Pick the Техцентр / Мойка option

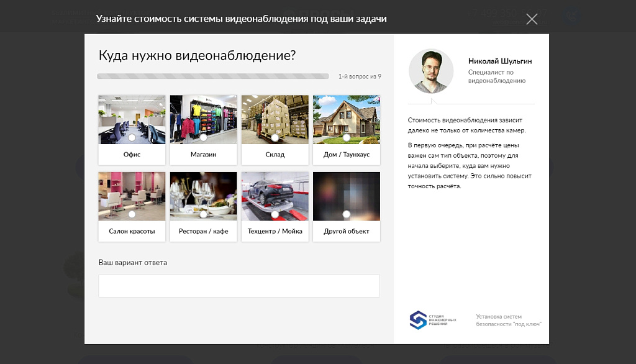click(x=275, y=230)
